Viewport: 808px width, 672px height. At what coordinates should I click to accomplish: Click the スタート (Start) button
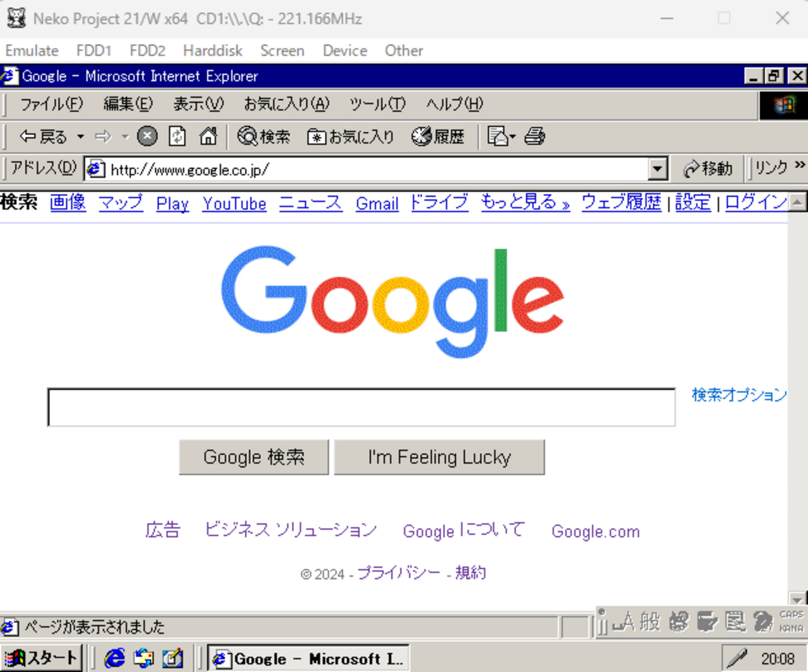[x=42, y=658]
